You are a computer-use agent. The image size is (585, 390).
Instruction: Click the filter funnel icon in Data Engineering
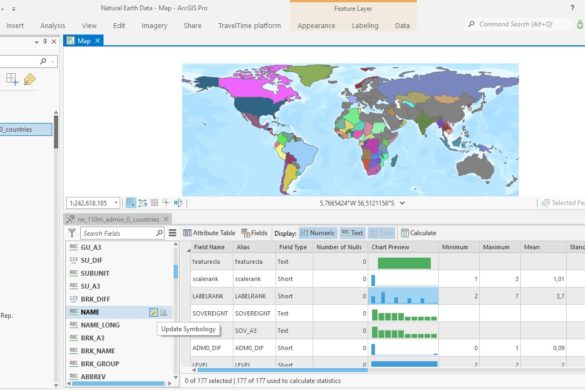(x=72, y=233)
